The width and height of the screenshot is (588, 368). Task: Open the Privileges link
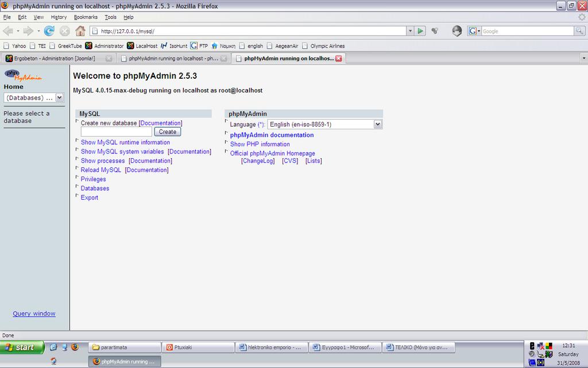[x=94, y=179]
